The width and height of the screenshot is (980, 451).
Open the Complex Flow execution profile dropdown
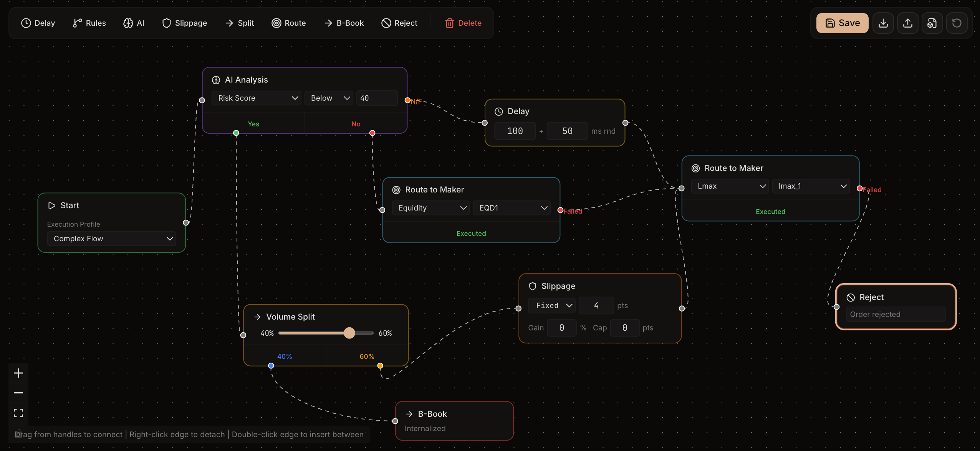pyautogui.click(x=111, y=239)
